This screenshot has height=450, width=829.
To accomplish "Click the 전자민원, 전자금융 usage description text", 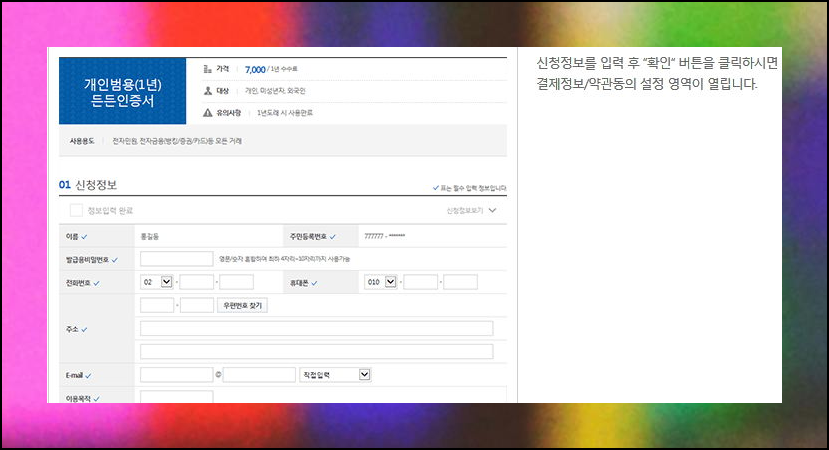I will click(x=177, y=141).
